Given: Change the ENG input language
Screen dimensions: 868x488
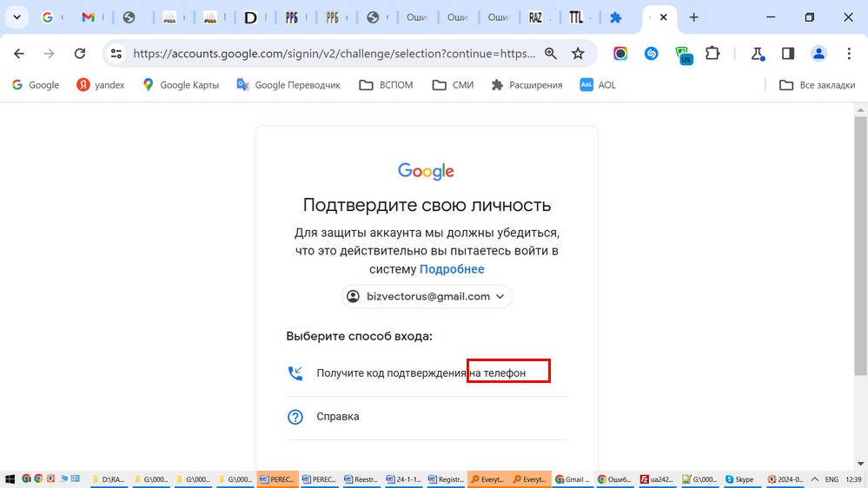Looking at the screenshot, I should (x=832, y=479).
